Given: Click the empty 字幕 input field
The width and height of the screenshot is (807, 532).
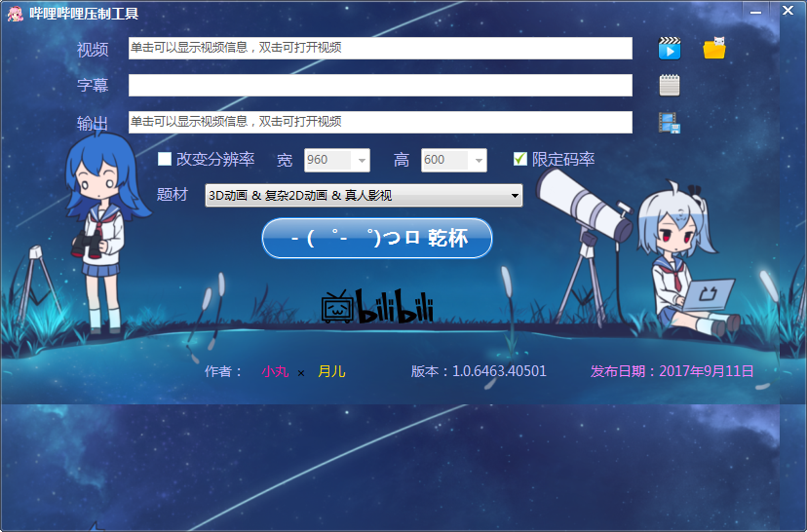Looking at the screenshot, I should 380,85.
